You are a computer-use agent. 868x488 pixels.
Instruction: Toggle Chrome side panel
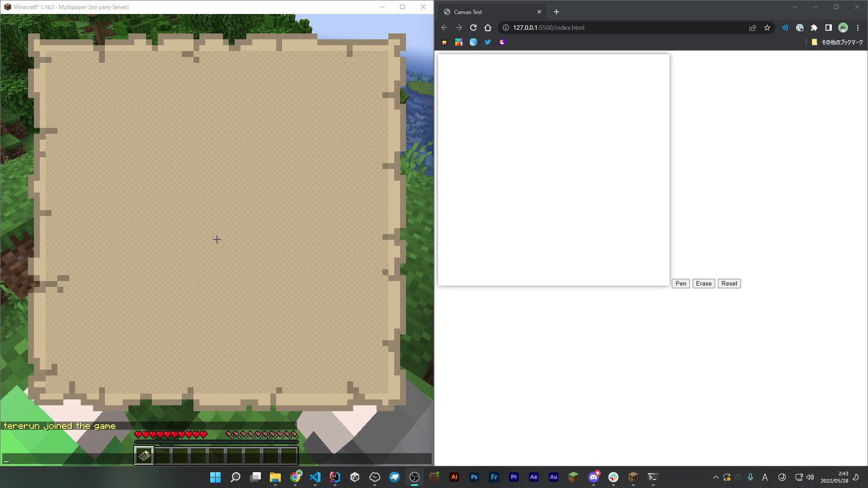click(829, 28)
